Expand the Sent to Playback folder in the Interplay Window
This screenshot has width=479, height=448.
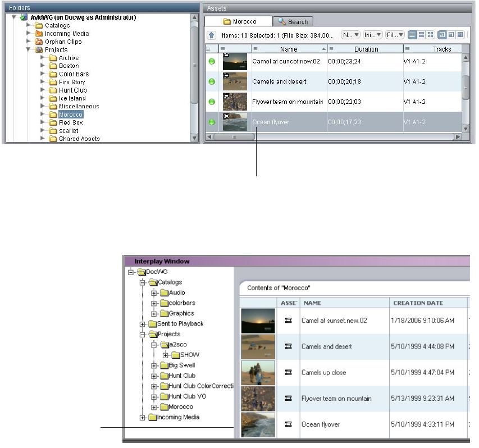[143, 324]
